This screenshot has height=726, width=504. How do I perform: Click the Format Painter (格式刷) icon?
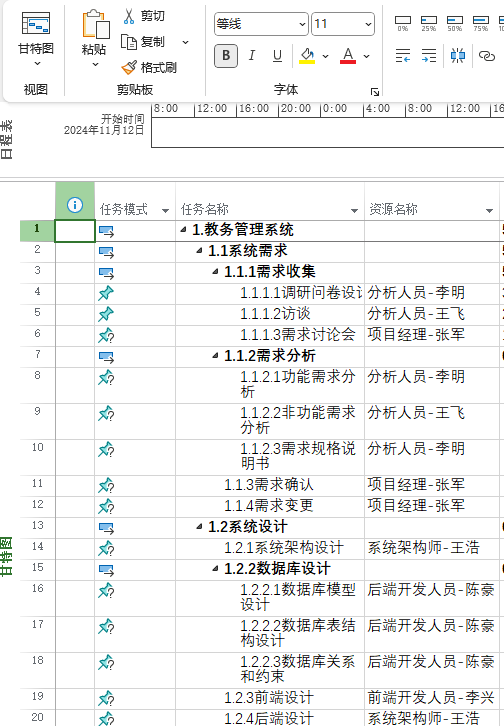click(129, 68)
